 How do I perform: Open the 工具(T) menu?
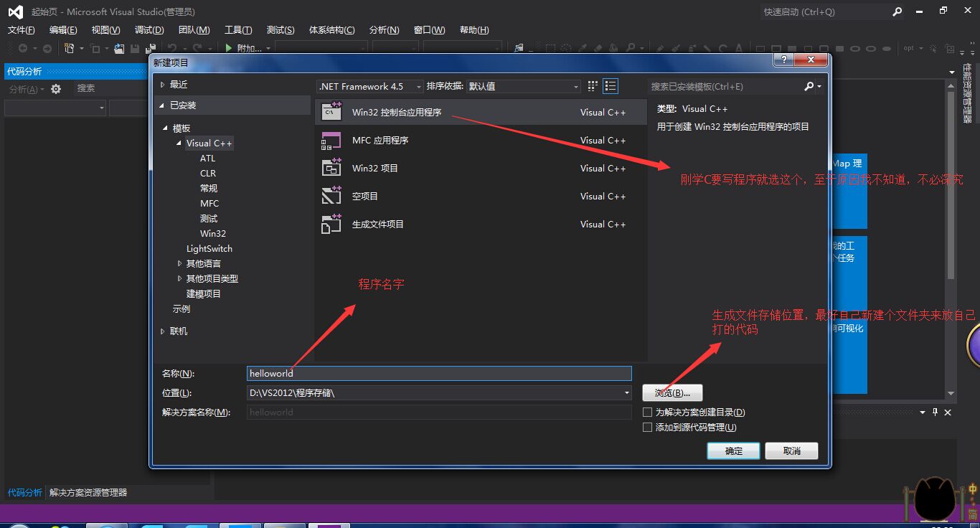[238, 30]
